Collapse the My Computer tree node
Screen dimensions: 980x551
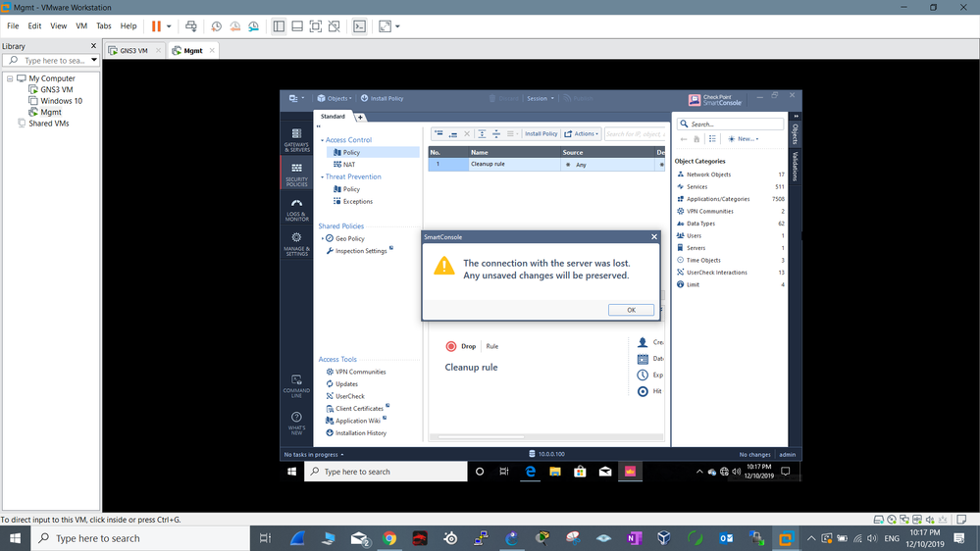[x=10, y=78]
